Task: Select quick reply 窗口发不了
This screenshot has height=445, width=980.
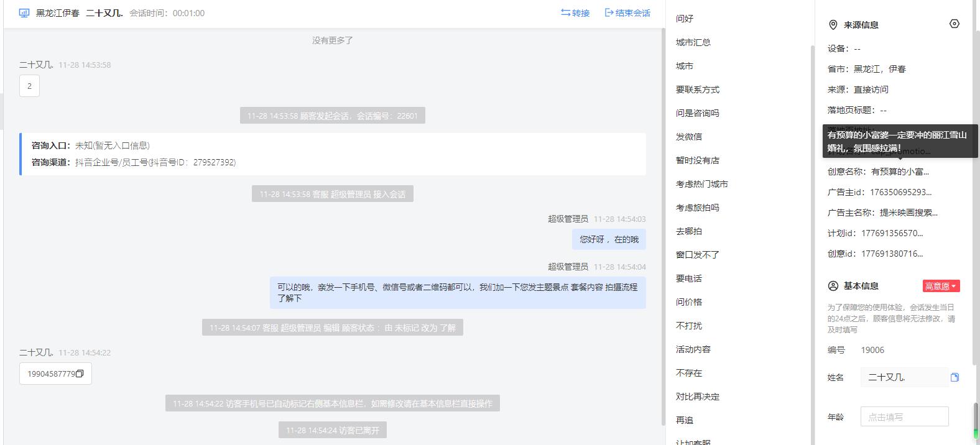Action: (698, 255)
